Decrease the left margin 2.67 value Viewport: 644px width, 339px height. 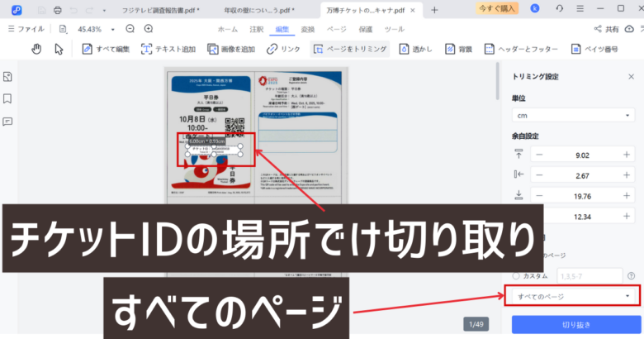pos(539,174)
